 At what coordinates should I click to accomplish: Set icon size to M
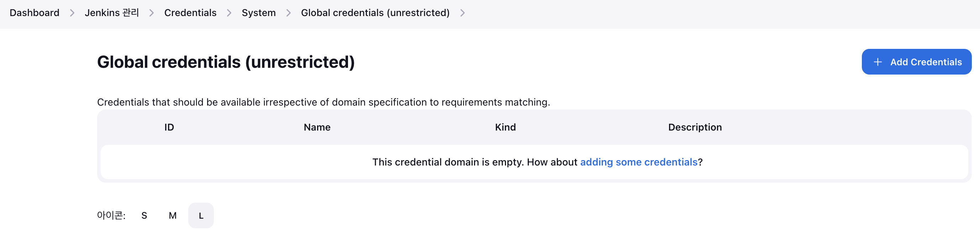click(x=173, y=216)
